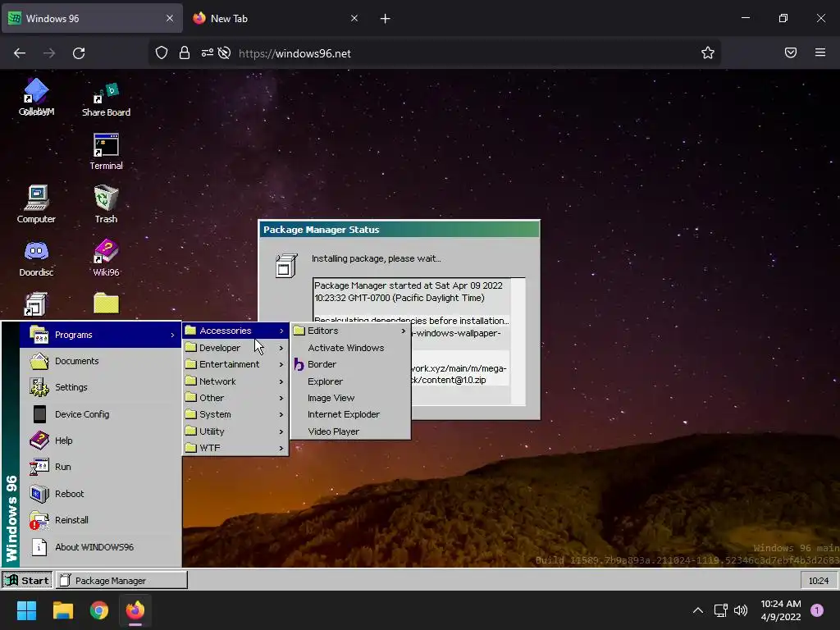Click the volume icon in system tray

[741, 610]
